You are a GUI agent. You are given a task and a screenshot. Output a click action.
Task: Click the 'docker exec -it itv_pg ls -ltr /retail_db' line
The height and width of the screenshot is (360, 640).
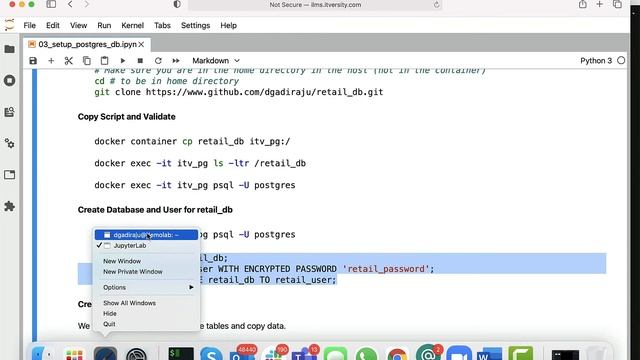200,163
